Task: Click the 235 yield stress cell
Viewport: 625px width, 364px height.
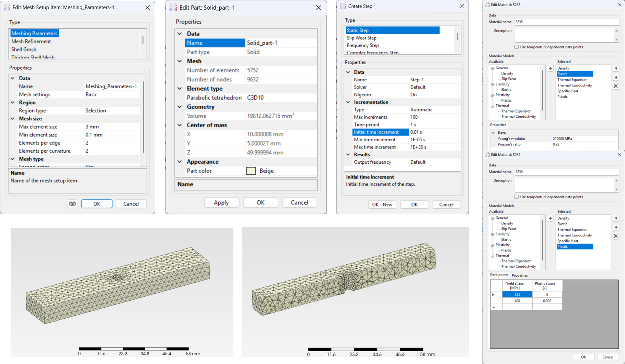Action: (517, 295)
